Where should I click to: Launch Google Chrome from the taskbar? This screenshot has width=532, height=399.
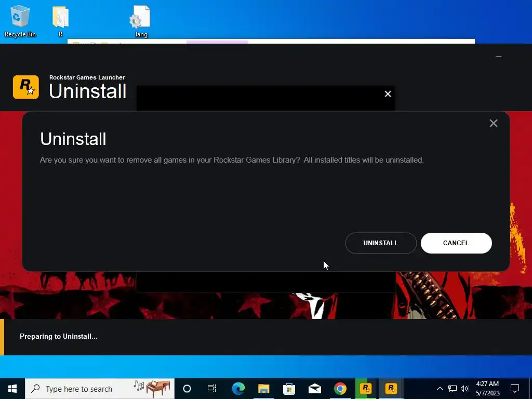tap(340, 389)
